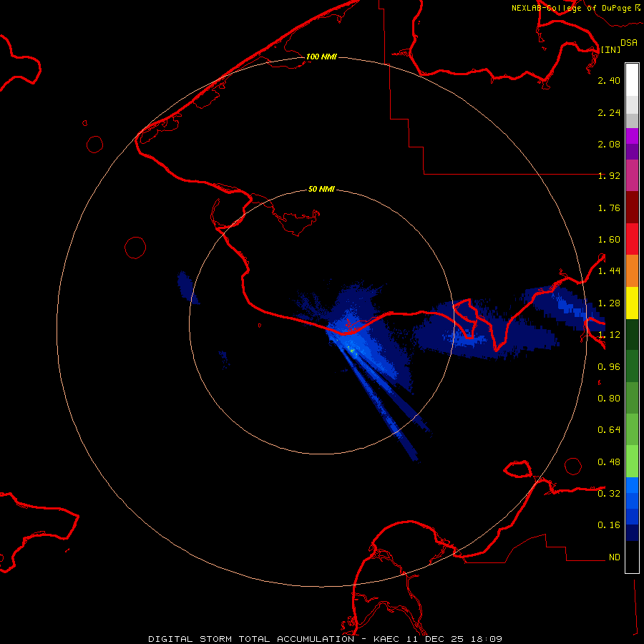Click the 0.80 legend value
This screenshot has height=644, width=644.
[609, 399]
